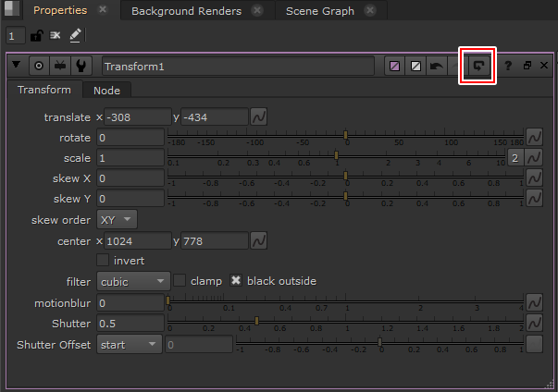This screenshot has height=392, width=558.
Task: Click the wrench icon beside the node name
Action: click(x=81, y=67)
